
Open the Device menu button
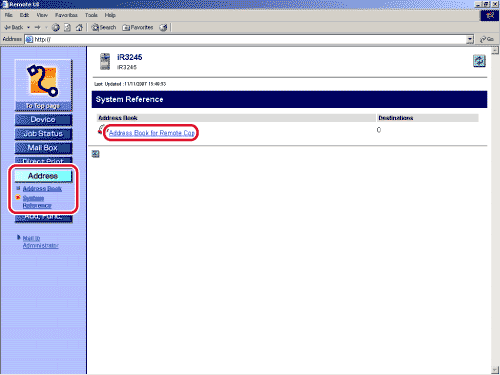coord(43,120)
